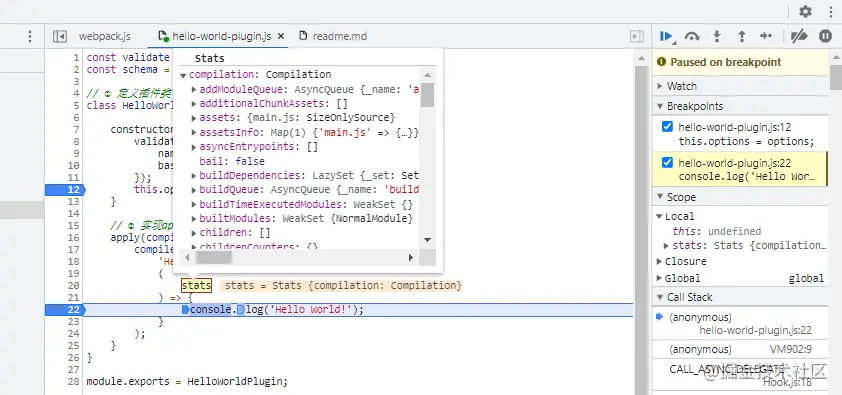Screen dimensions: 842x395
Task: Click 'this.options = options;' breakpoint entry
Action: coord(746,142)
